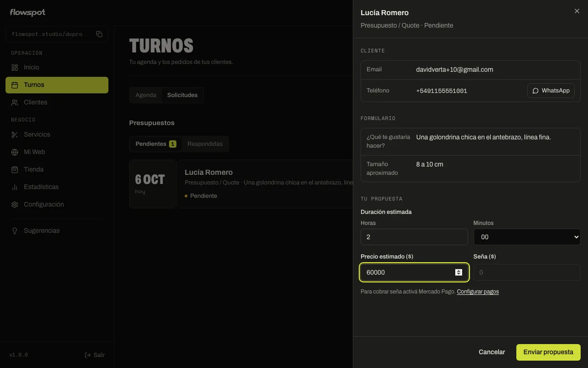588x368 pixels.
Task: Switch to the Agenda tab
Action: point(146,95)
